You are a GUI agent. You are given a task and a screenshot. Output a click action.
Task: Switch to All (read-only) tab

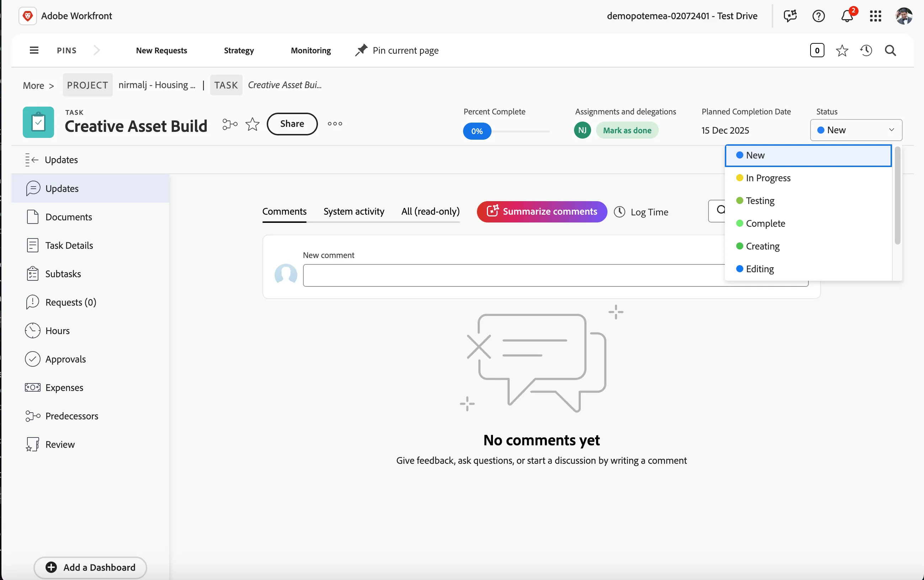[x=430, y=211]
